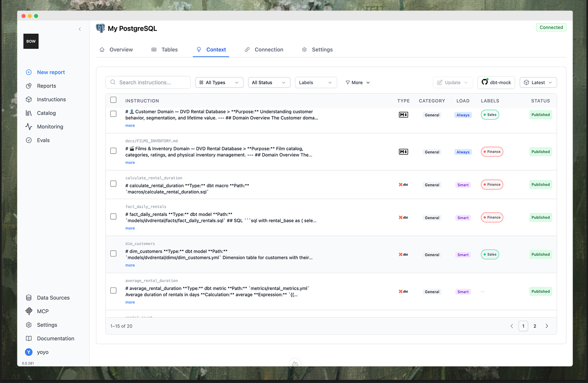Click the New report plus icon
Image resolution: width=588 pixels, height=383 pixels.
pos(29,72)
